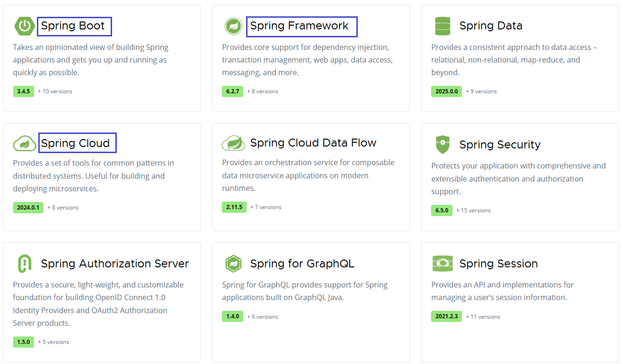Open the Spring Boot project link

coord(73,26)
